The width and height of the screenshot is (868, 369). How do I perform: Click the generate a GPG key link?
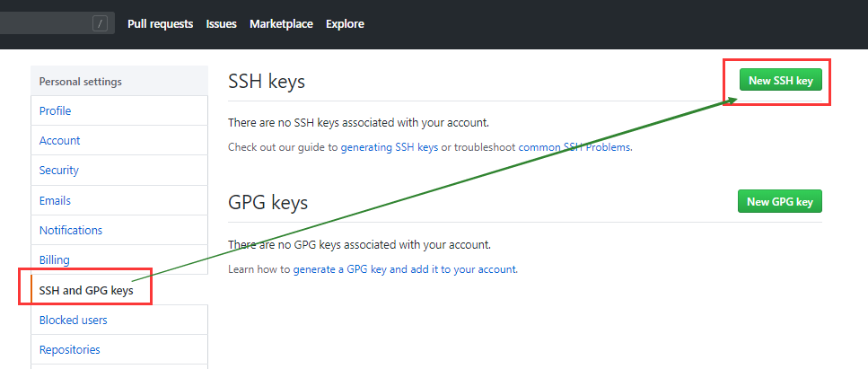(405, 269)
